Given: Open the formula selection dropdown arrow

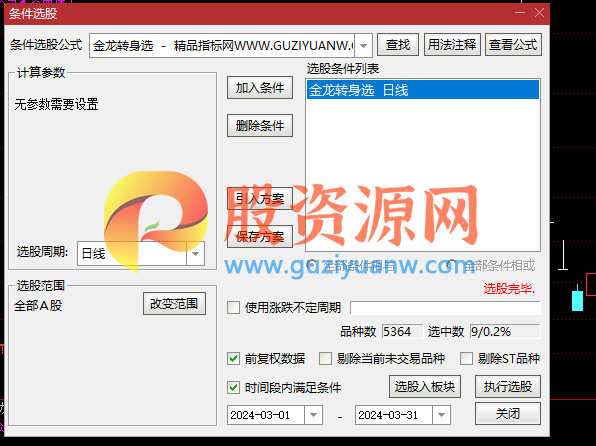Looking at the screenshot, I should (363, 46).
